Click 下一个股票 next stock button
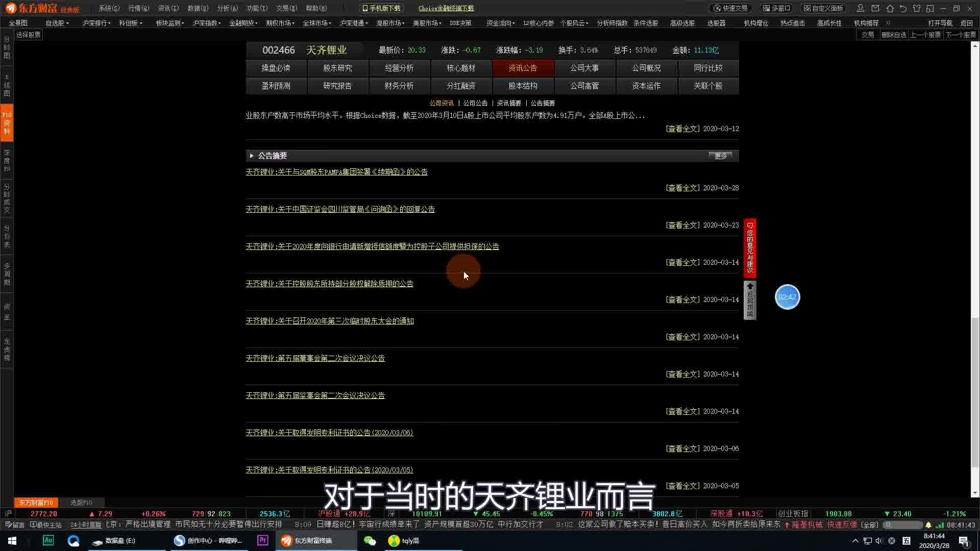Viewport: 980px width, 551px height. pos(961,35)
